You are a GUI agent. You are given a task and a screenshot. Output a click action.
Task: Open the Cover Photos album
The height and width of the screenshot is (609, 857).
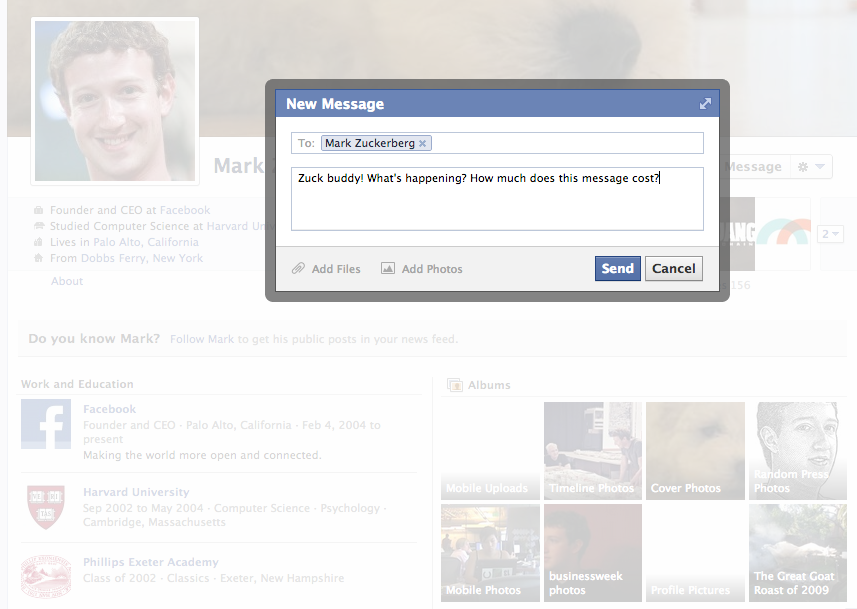point(695,451)
